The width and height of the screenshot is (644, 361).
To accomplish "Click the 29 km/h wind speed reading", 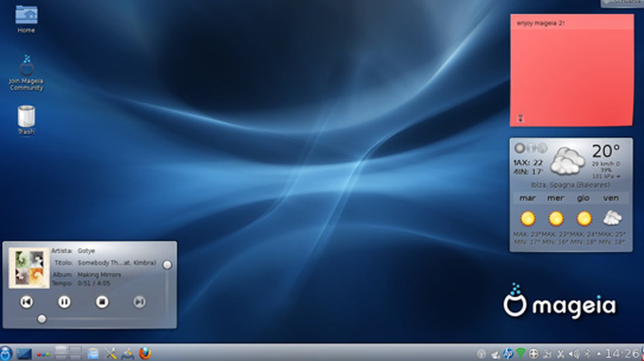I will [606, 164].
